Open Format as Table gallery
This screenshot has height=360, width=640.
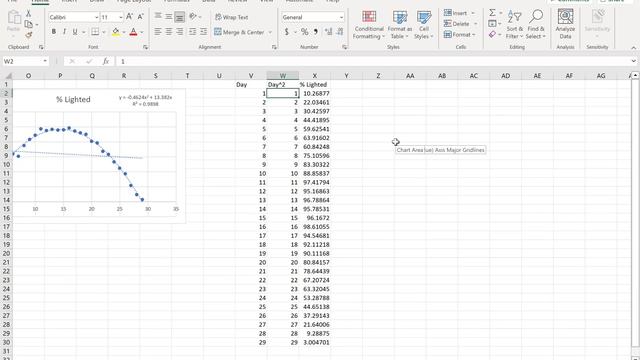pyautogui.click(x=400, y=25)
